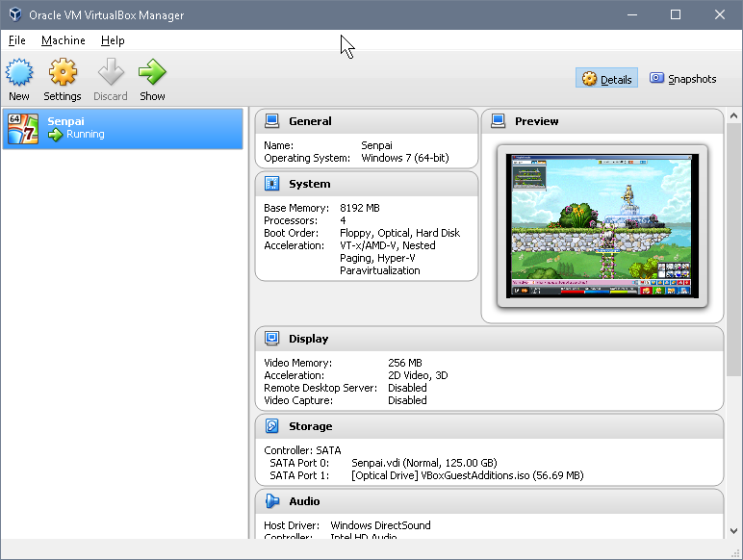Click the 'Controller: SATA' line
This screenshot has height=560, width=743.
pos(302,450)
